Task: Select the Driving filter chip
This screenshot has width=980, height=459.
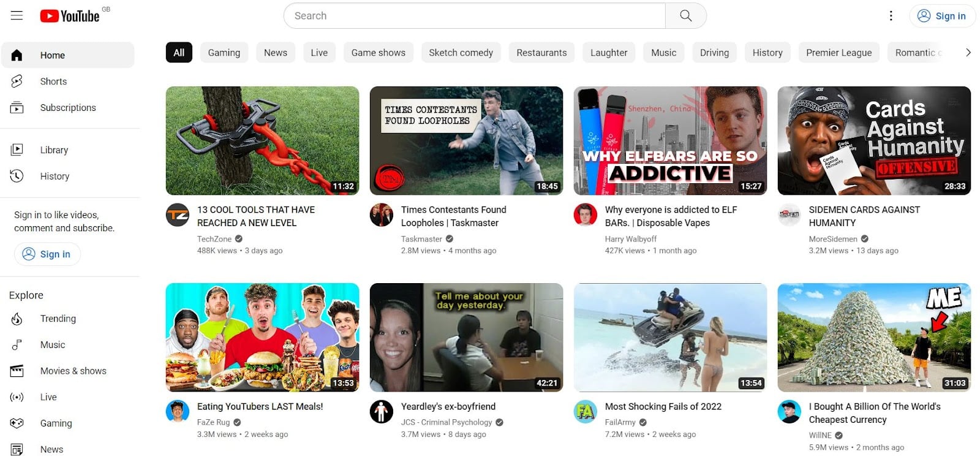Action: pyautogui.click(x=714, y=53)
